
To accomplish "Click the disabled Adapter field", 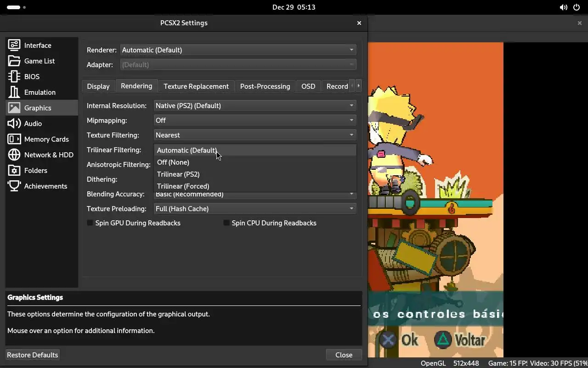I will (238, 64).
